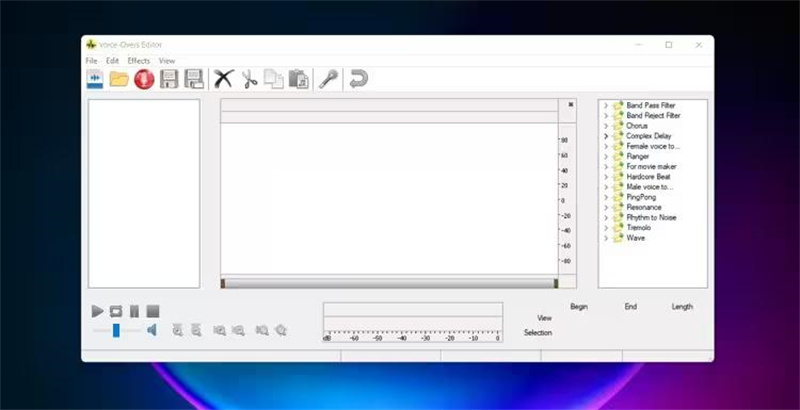Image resolution: width=800 pixels, height=410 pixels.
Task: Open a file with the yellow folder icon
Action: point(119,79)
